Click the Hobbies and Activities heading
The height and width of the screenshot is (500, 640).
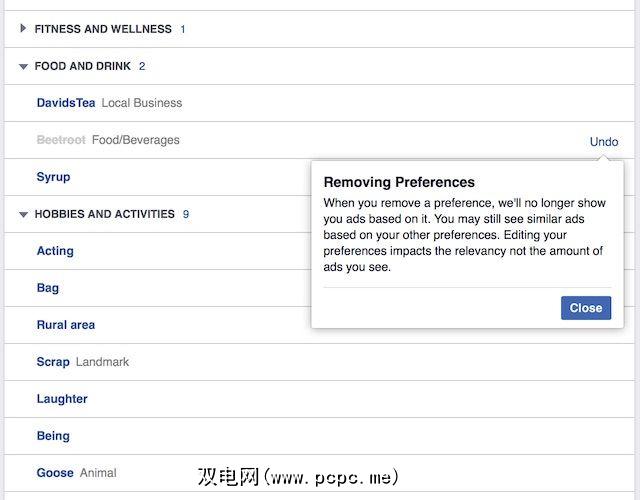[105, 214]
